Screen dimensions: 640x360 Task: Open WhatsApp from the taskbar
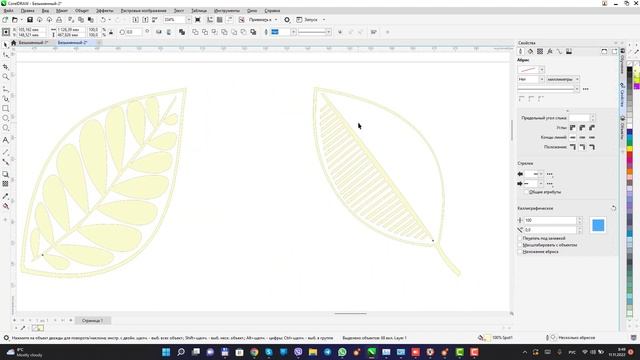point(342,352)
